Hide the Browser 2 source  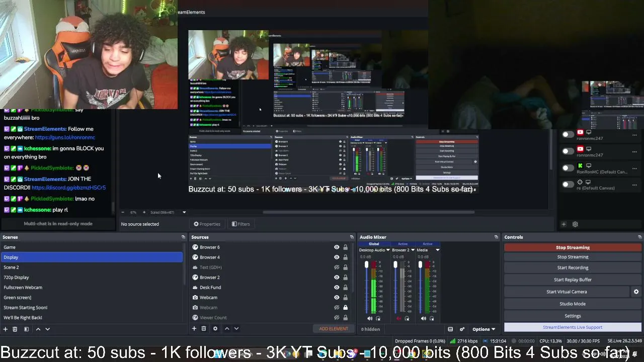point(337,277)
